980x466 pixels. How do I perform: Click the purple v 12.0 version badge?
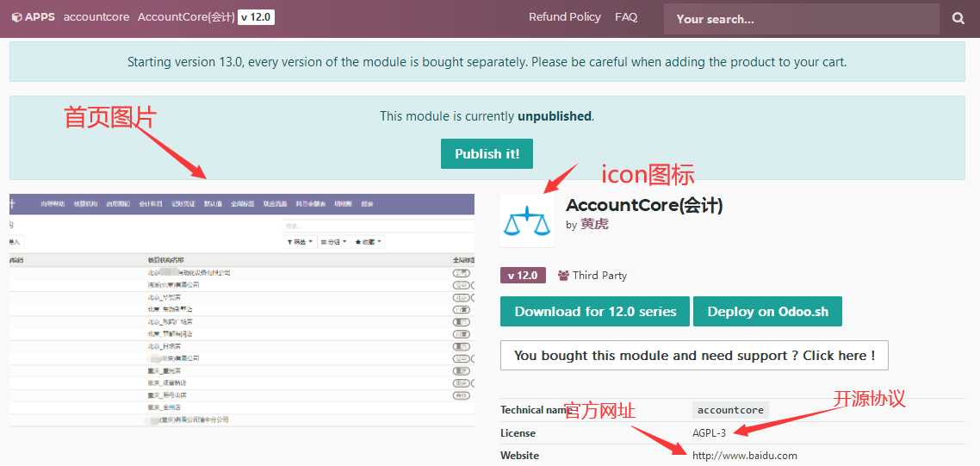pyautogui.click(x=523, y=276)
